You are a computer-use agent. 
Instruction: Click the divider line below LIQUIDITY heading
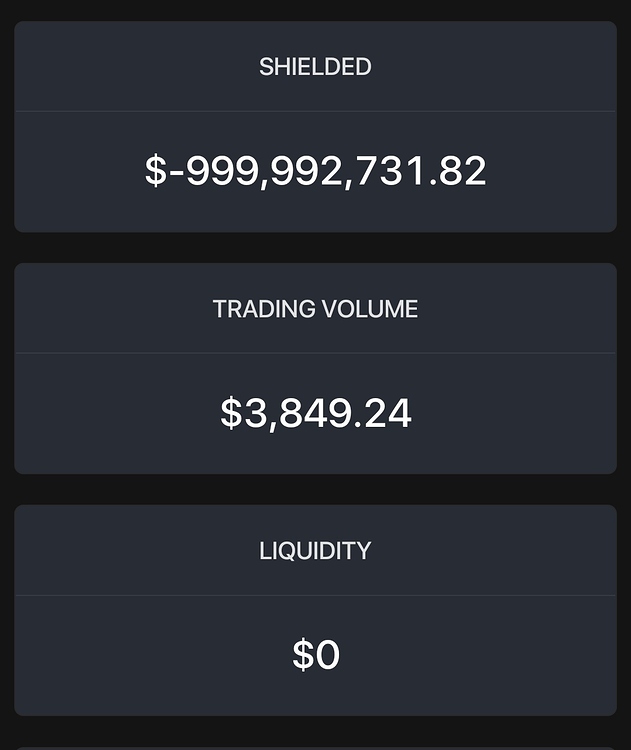(315, 595)
